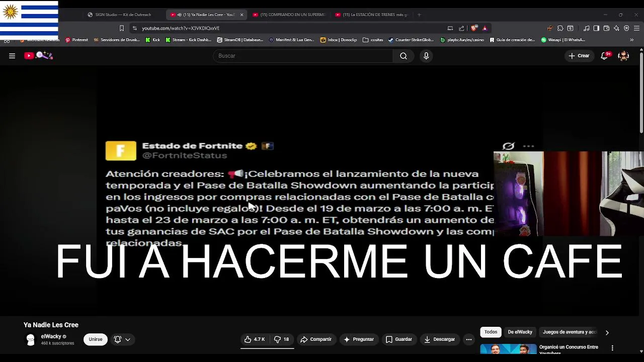Click the Unirse membership button
Screen dimensions: 644x362
[x=95, y=339]
